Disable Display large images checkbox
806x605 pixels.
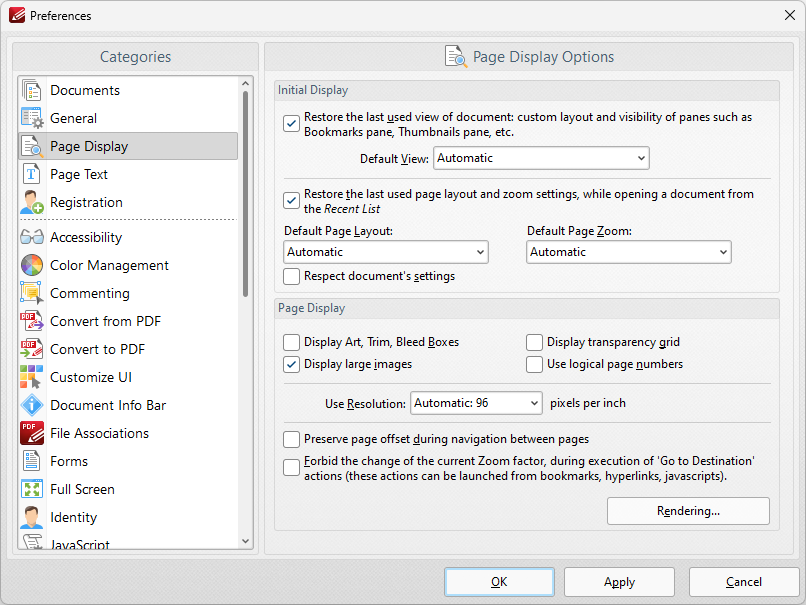[x=291, y=364]
